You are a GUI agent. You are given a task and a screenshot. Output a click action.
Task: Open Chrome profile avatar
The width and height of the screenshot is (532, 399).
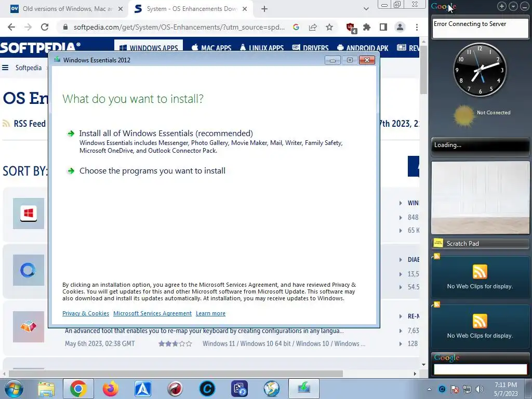(x=400, y=27)
